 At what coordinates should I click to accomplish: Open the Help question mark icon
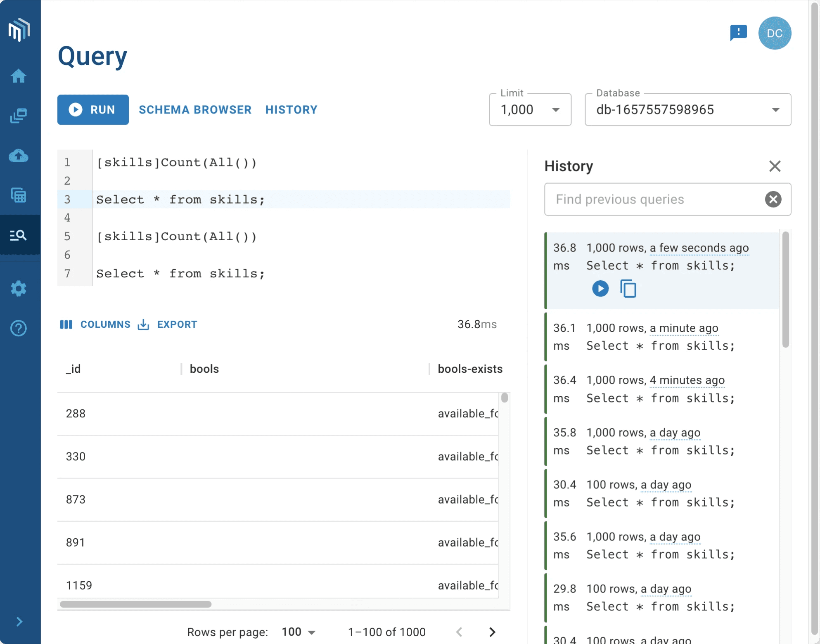tap(19, 328)
